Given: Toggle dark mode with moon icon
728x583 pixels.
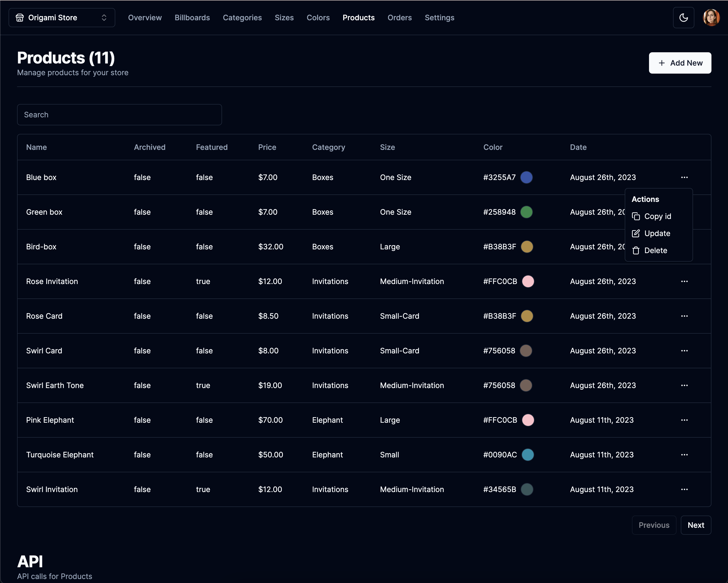Looking at the screenshot, I should click(683, 18).
